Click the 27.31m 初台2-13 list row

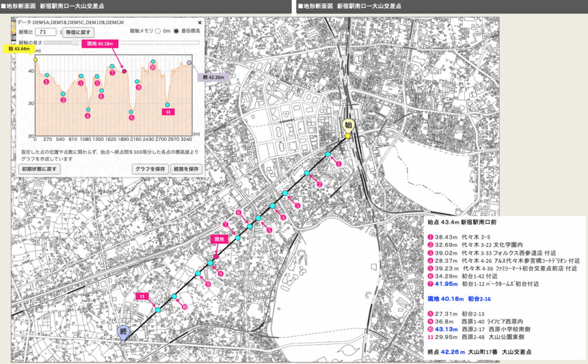click(x=456, y=314)
